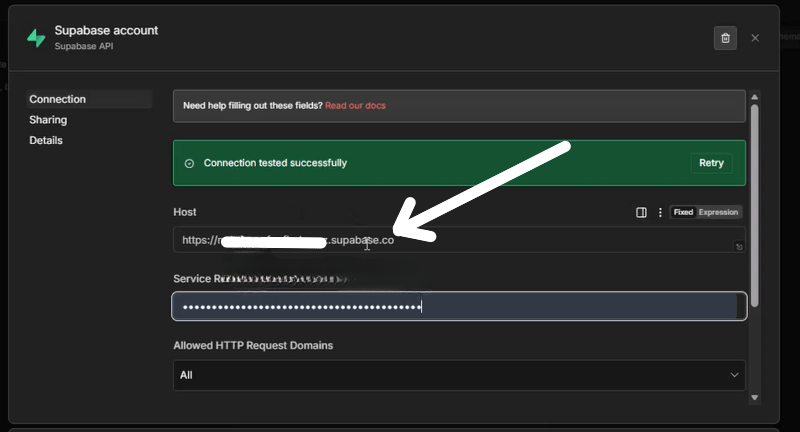Select Fixed mode for Host
The image size is (800, 432).
coord(683,212)
